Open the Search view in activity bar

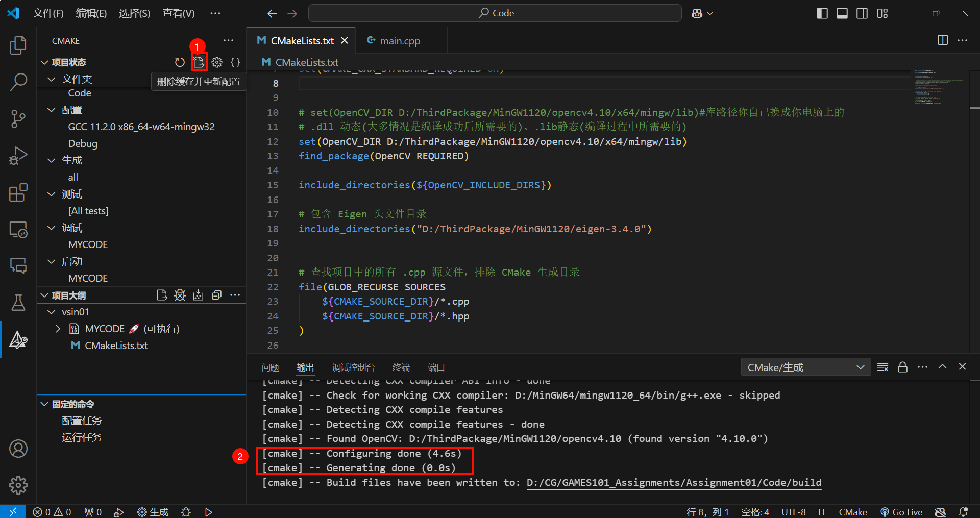tap(18, 82)
